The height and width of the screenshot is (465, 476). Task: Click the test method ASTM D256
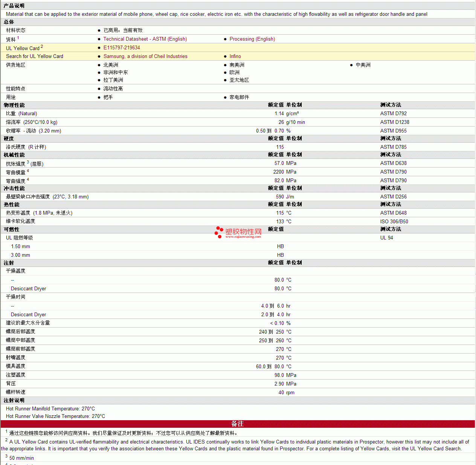click(x=394, y=197)
